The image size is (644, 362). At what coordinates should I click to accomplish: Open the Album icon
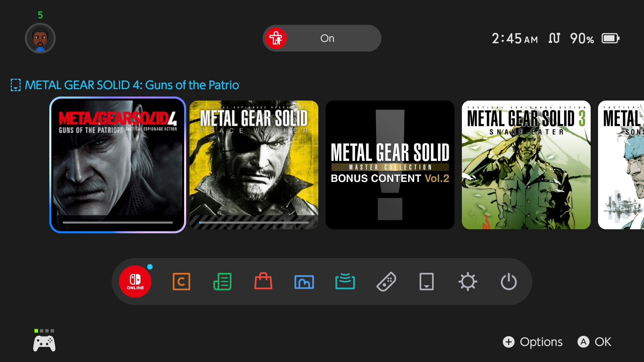(304, 282)
